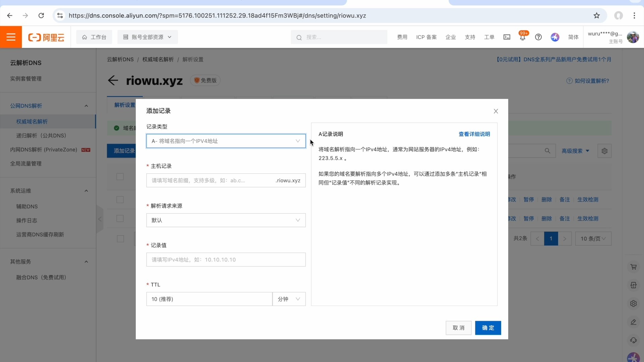
Task: Click the 主机记录 input field
Action: coord(226,180)
